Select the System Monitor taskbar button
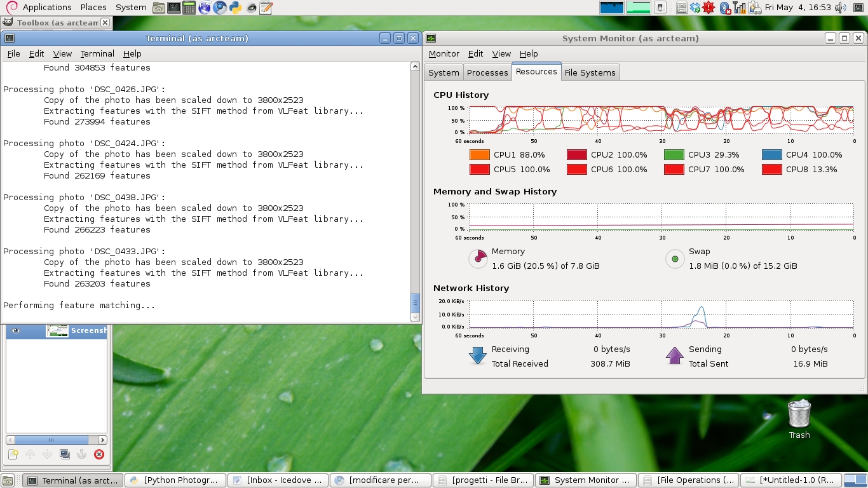 585,480
